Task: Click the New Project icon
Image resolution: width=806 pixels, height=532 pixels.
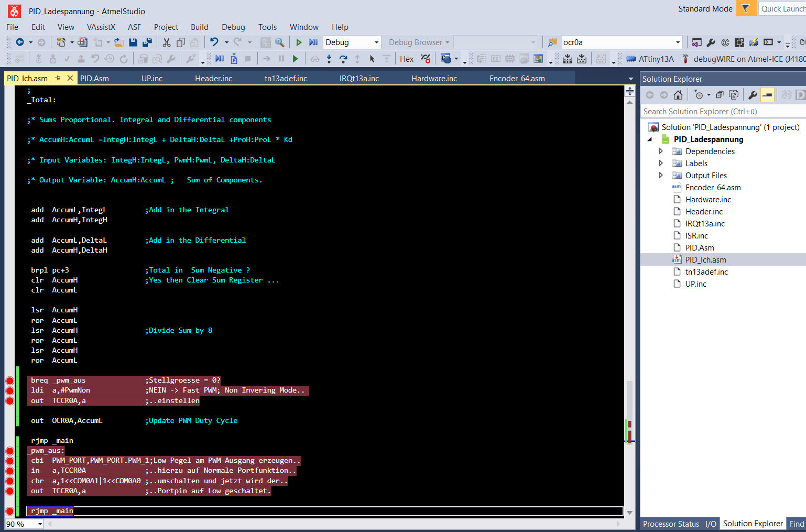Action: [61, 42]
